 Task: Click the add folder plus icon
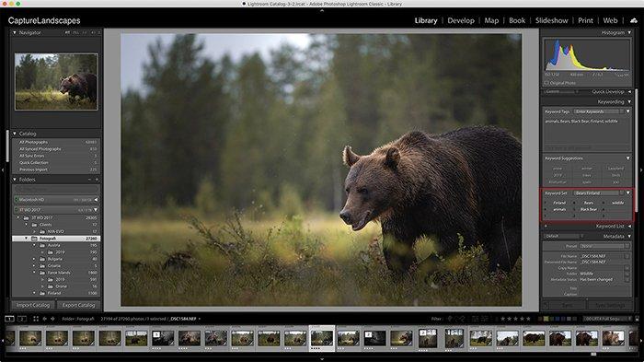click(98, 180)
